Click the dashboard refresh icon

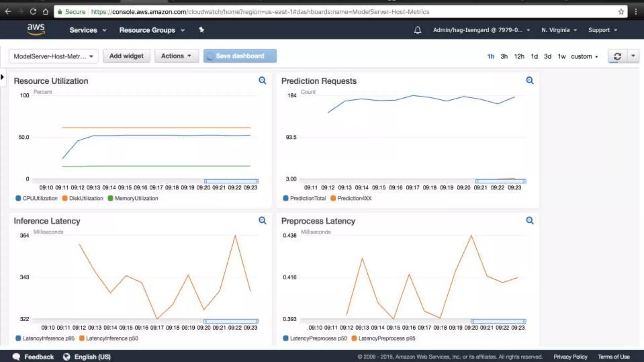tap(617, 56)
